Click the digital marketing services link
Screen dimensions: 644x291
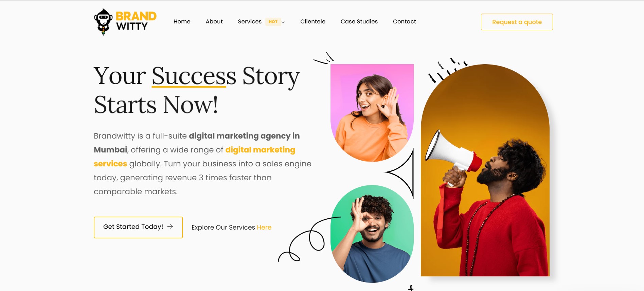[194, 157]
